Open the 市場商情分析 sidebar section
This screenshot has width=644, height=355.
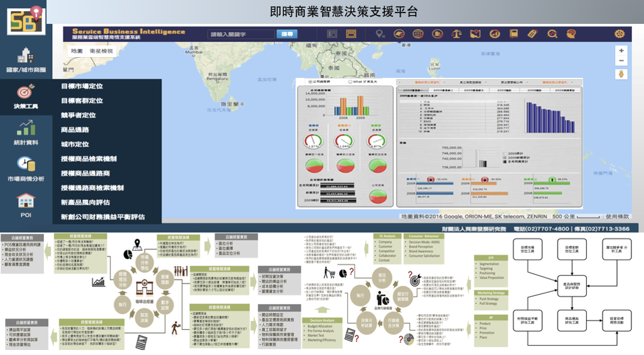click(x=26, y=169)
